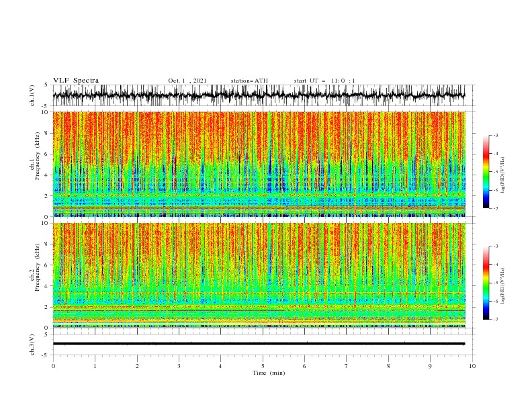
Task: Click the 'ch.1(V)' axis label
Action: 32,95
